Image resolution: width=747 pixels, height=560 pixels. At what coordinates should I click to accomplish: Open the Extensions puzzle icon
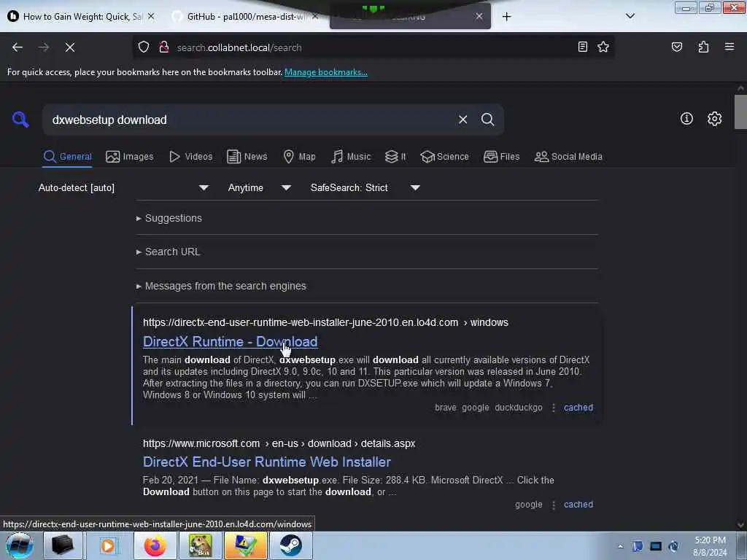[703, 47]
